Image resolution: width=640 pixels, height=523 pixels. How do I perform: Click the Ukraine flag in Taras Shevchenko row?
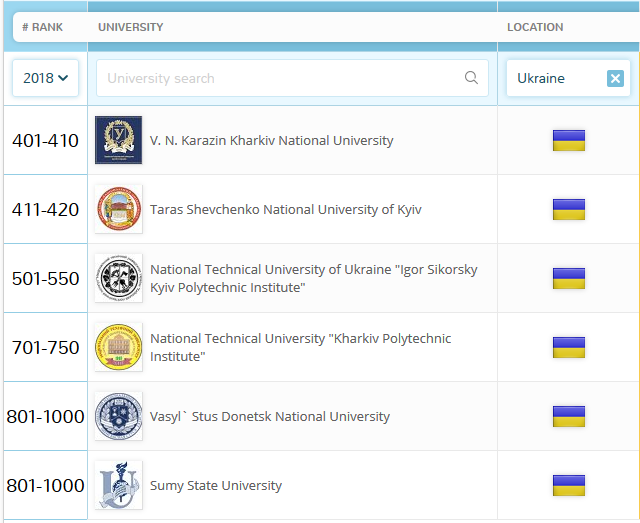(x=569, y=209)
